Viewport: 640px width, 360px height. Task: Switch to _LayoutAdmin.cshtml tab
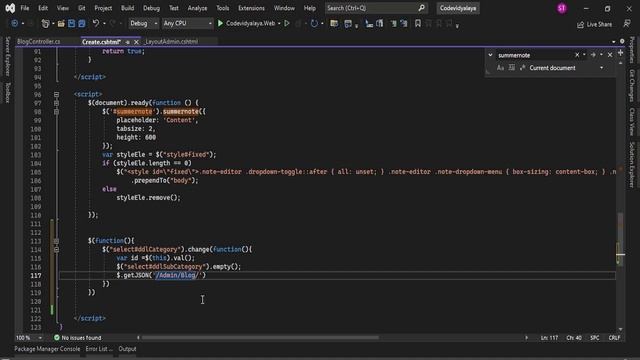pos(171,42)
